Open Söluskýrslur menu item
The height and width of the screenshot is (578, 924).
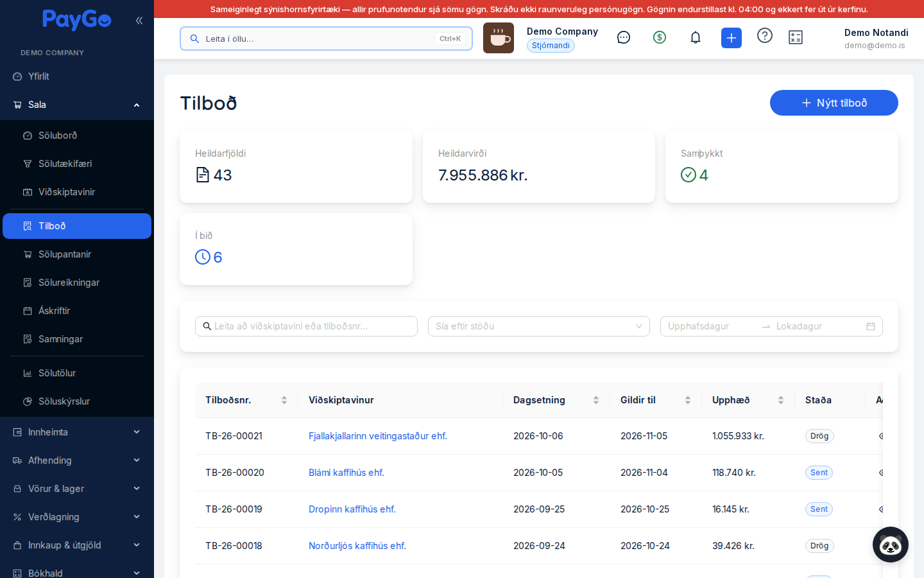coord(77,401)
